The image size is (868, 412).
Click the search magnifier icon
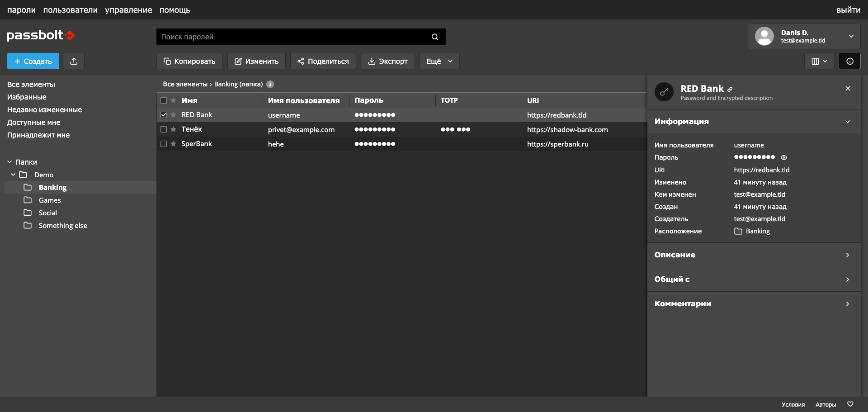coord(435,37)
